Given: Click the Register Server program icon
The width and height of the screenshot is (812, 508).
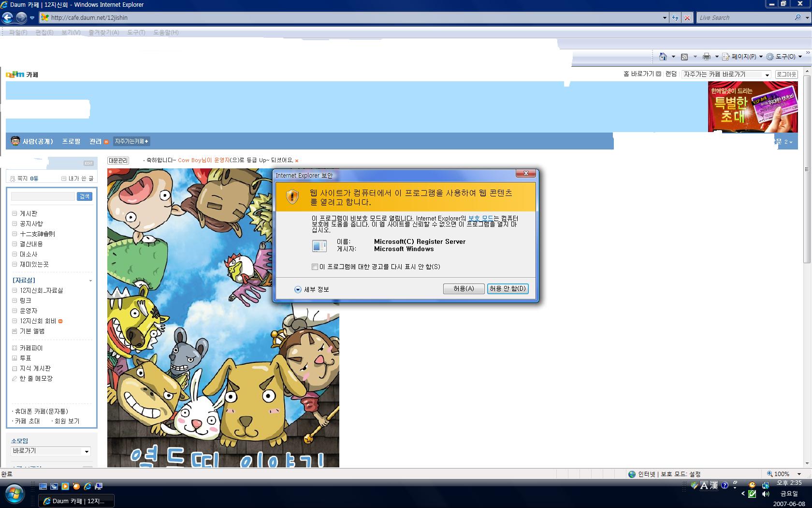Looking at the screenshot, I should pyautogui.click(x=319, y=246).
